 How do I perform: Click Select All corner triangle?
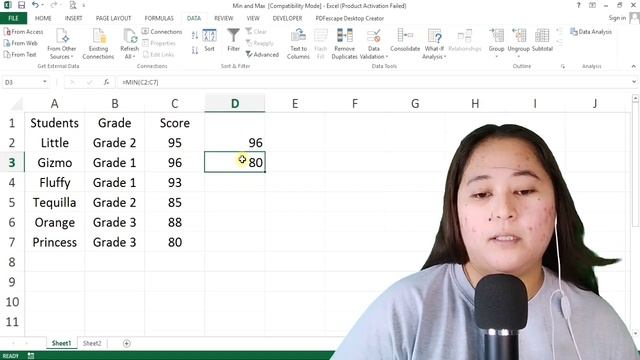pos(17,104)
